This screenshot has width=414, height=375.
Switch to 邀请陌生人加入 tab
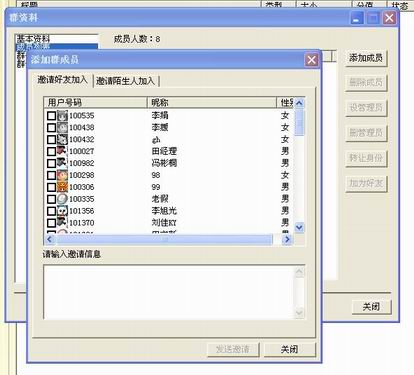pos(126,81)
